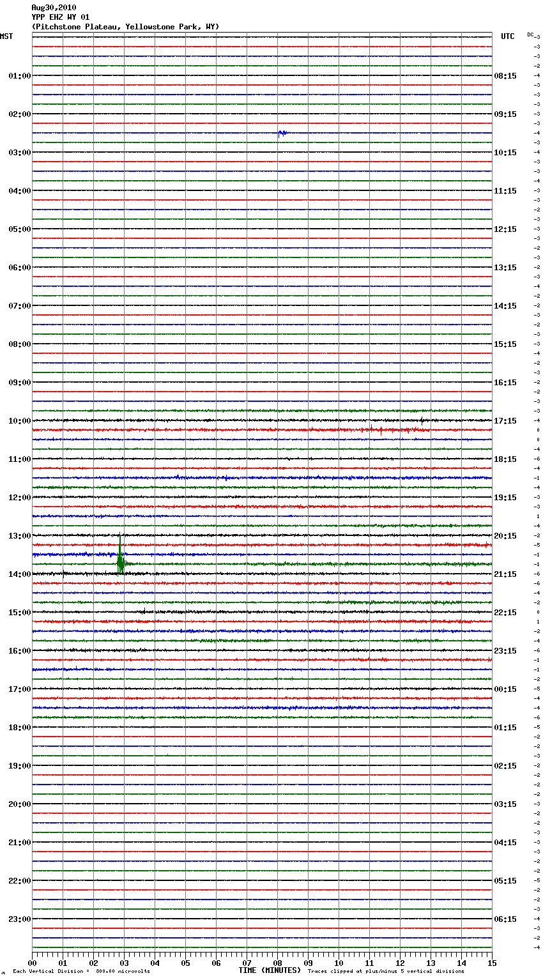
Task: Select the 05:00 MST time label
Action: click(x=20, y=229)
